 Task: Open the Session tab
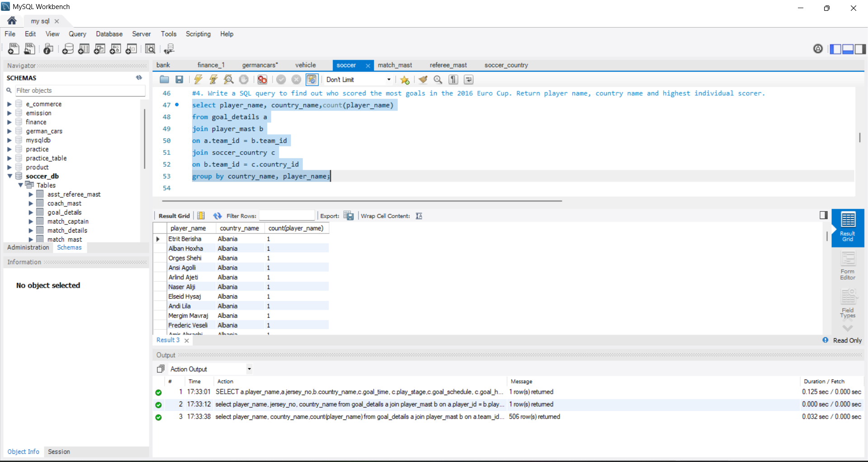click(59, 452)
